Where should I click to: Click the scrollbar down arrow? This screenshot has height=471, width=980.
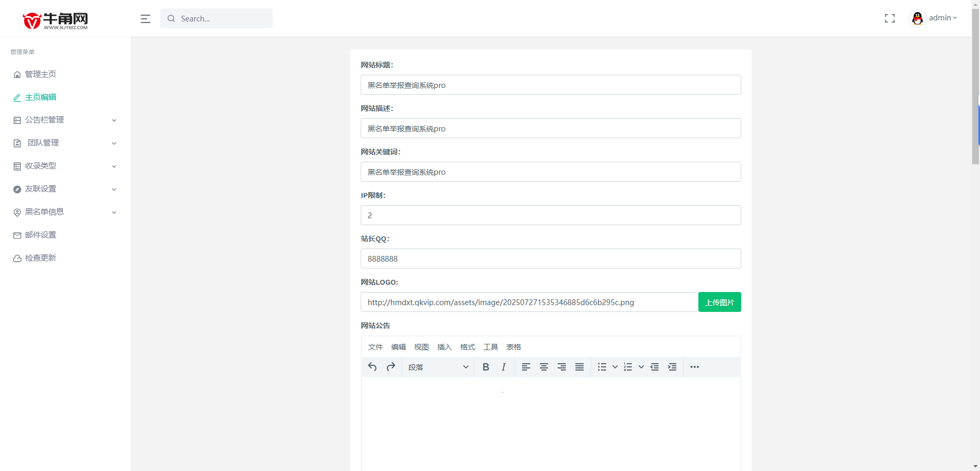(975, 466)
